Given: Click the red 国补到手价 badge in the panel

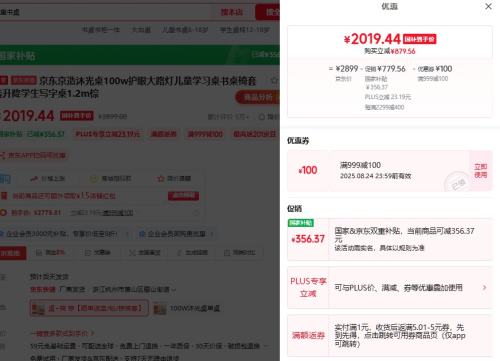Looking at the screenshot, I should 420,39.
